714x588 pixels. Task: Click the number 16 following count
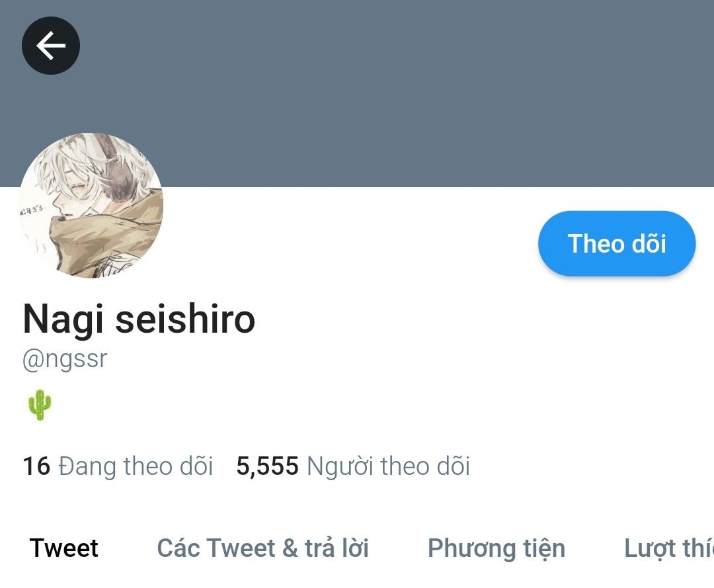tap(36, 466)
